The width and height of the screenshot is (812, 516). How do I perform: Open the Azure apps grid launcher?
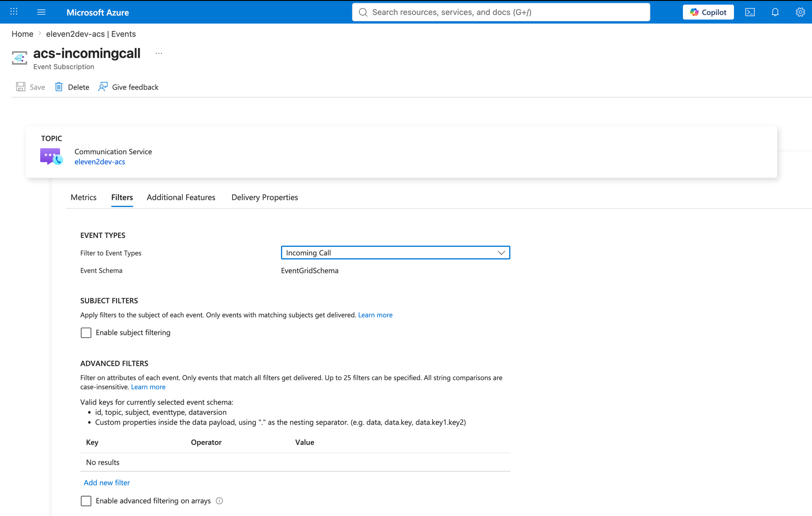point(14,12)
